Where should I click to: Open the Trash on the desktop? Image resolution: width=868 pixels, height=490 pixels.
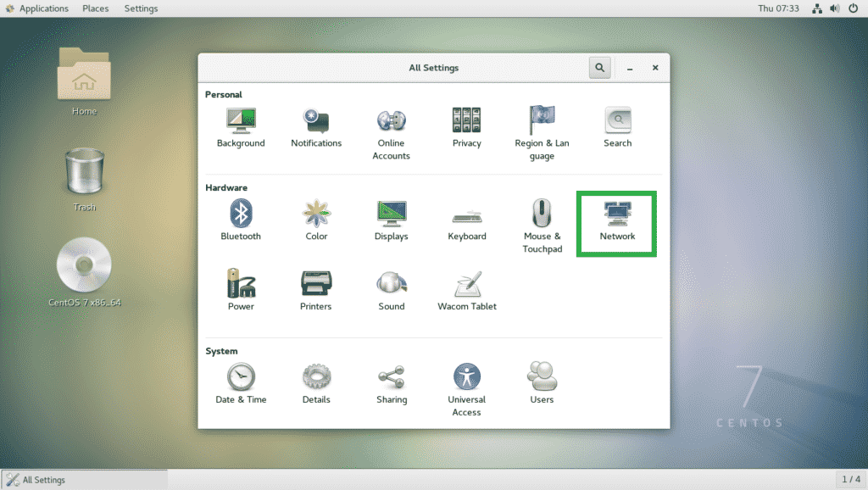(x=83, y=174)
